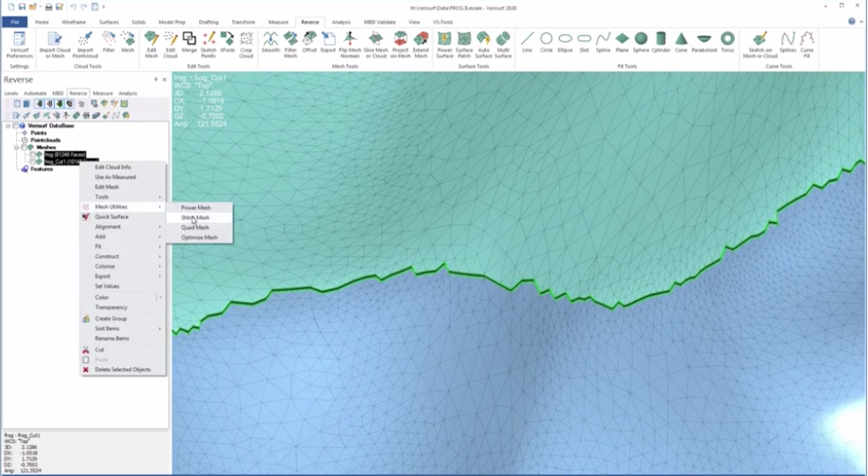Image resolution: width=868 pixels, height=476 pixels.
Task: Select the Curve Fit tool
Action: coord(807,44)
